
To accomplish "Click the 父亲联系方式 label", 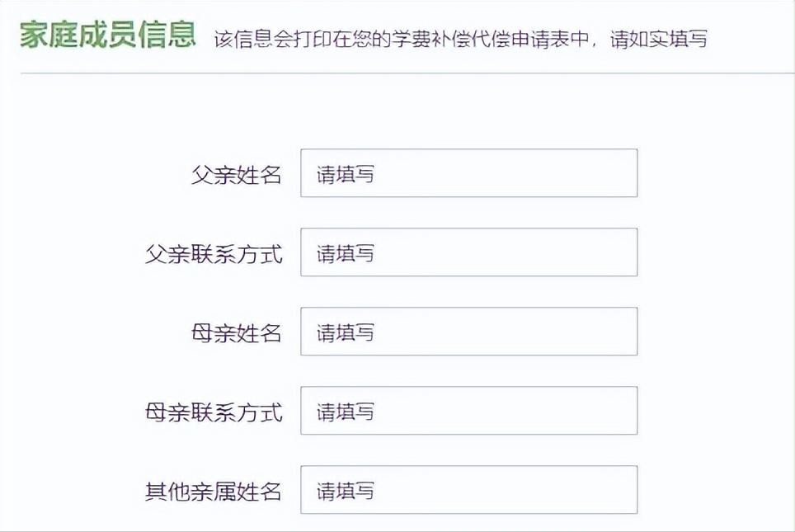I will click(214, 253).
